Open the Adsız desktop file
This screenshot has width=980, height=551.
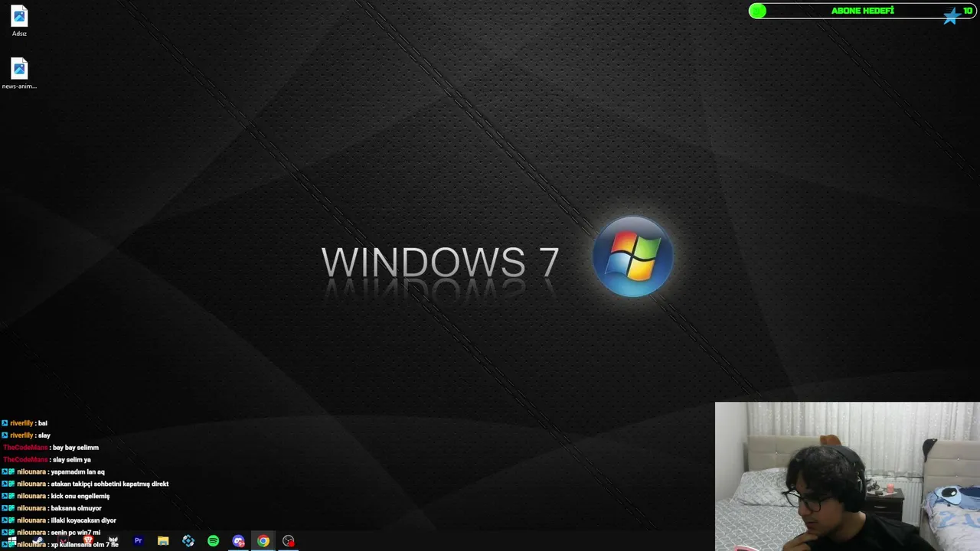(x=19, y=21)
